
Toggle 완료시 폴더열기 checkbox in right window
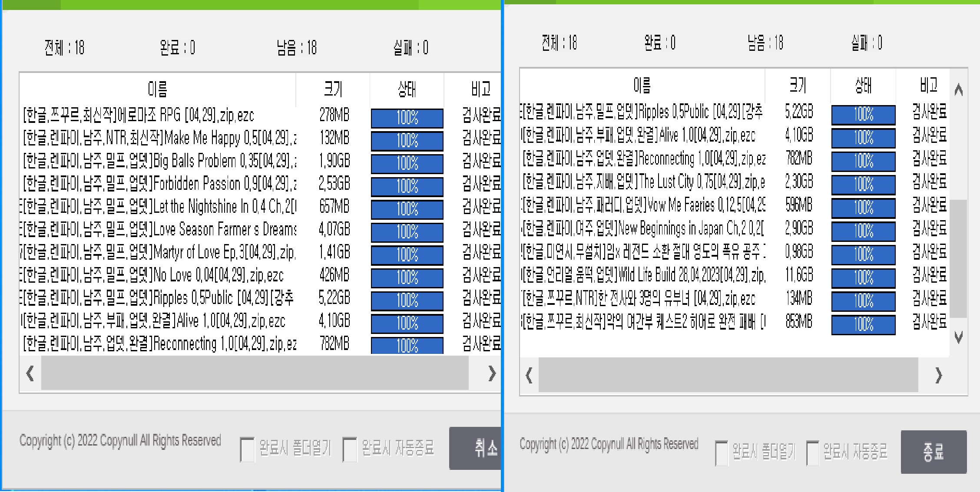click(721, 452)
